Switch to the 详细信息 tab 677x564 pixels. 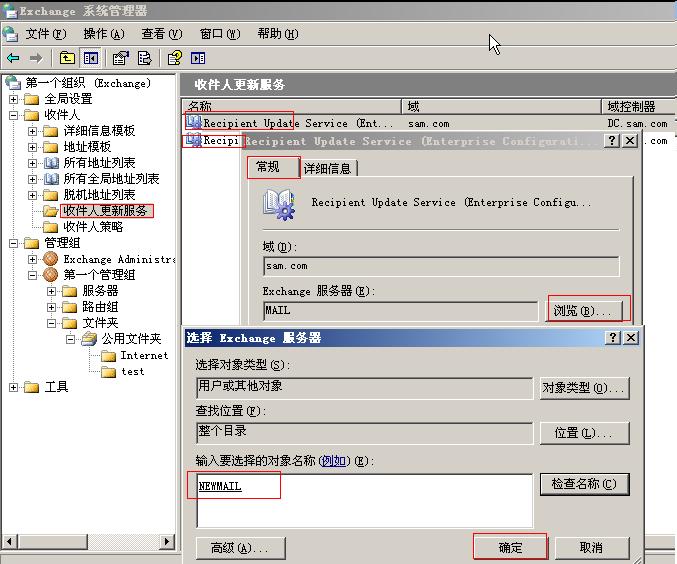(x=327, y=169)
